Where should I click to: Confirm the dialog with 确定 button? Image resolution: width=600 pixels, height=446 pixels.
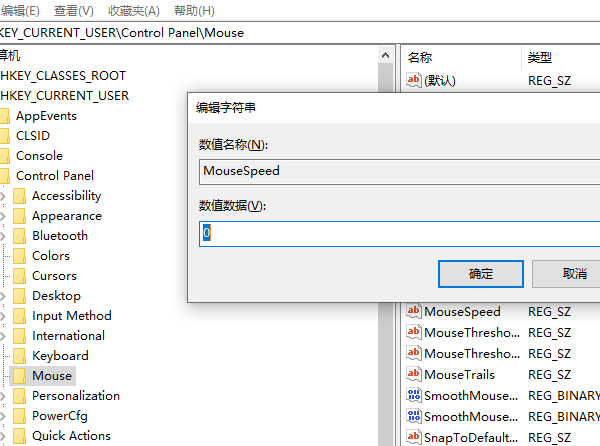pos(481,273)
